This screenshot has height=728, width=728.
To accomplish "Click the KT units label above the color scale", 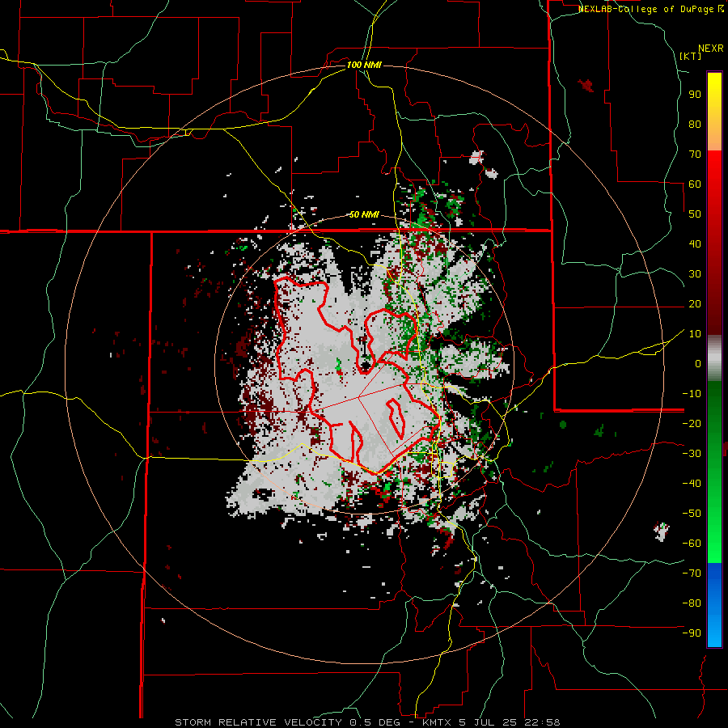I will pyautogui.click(x=691, y=56).
